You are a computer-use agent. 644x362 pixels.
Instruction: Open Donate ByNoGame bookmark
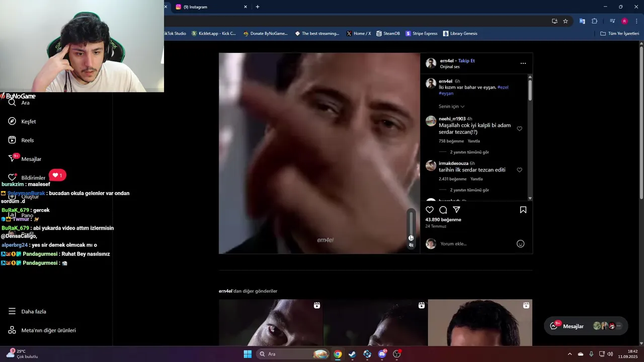266,34
